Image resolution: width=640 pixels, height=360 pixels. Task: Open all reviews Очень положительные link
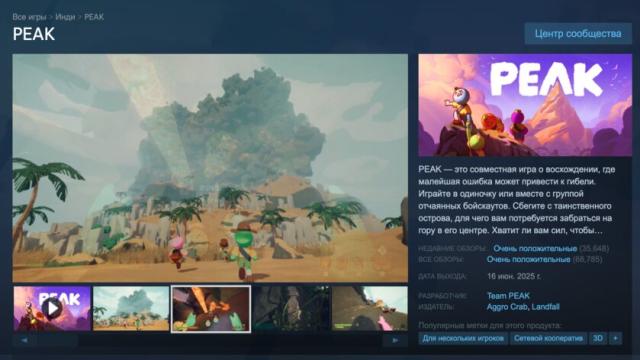[528, 260]
